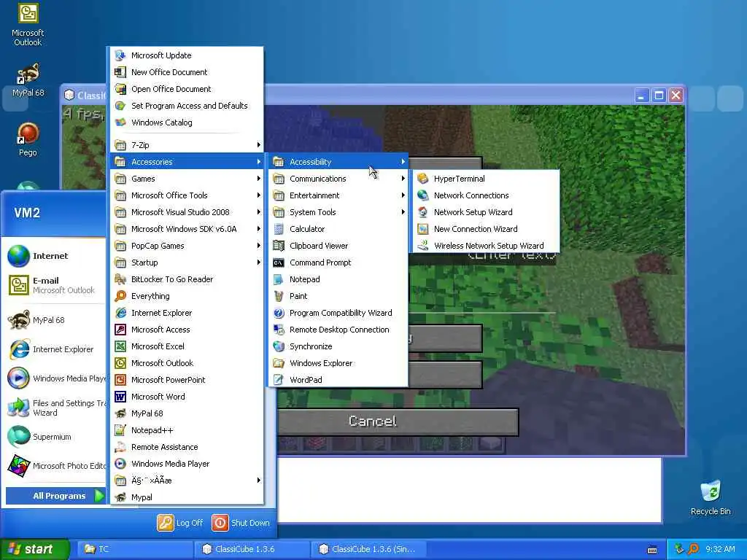Expand Entertainment submenu
The height and width of the screenshot is (560, 747).
pos(338,195)
